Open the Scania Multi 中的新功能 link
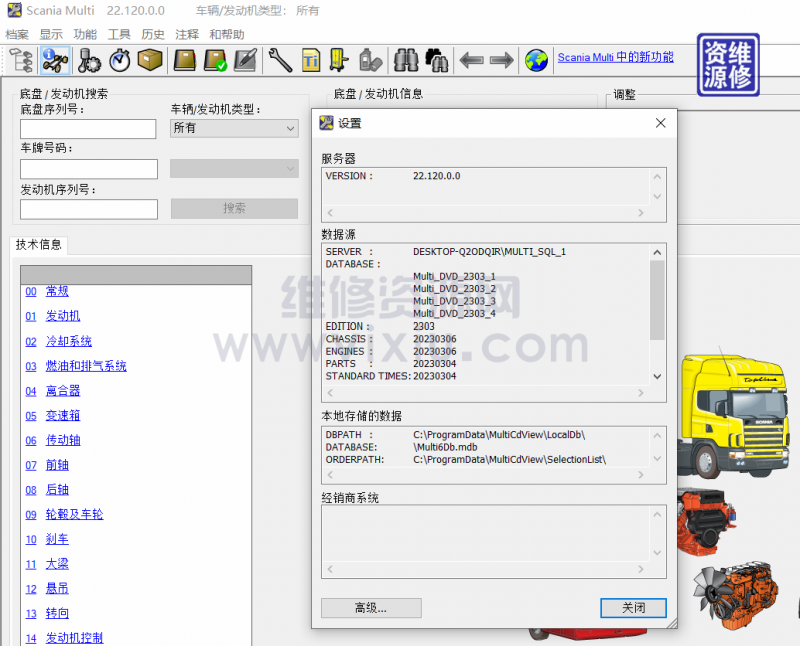 pyautogui.click(x=615, y=57)
